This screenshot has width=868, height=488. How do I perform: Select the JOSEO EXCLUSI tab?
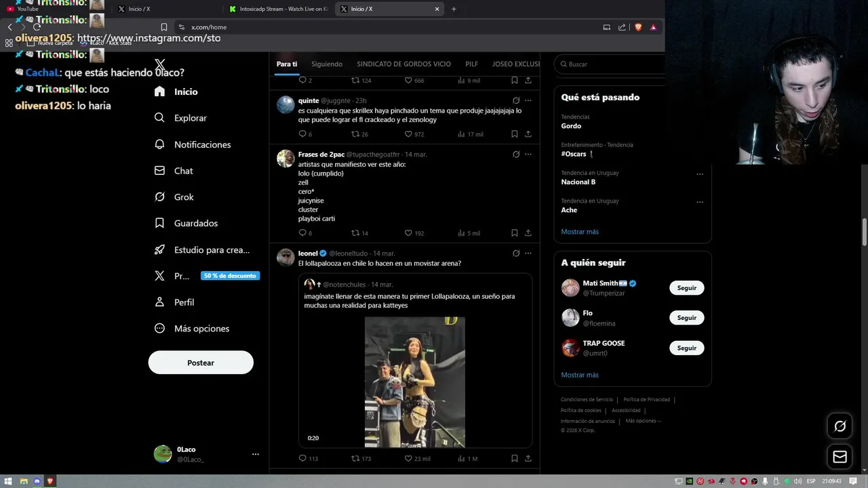click(516, 64)
